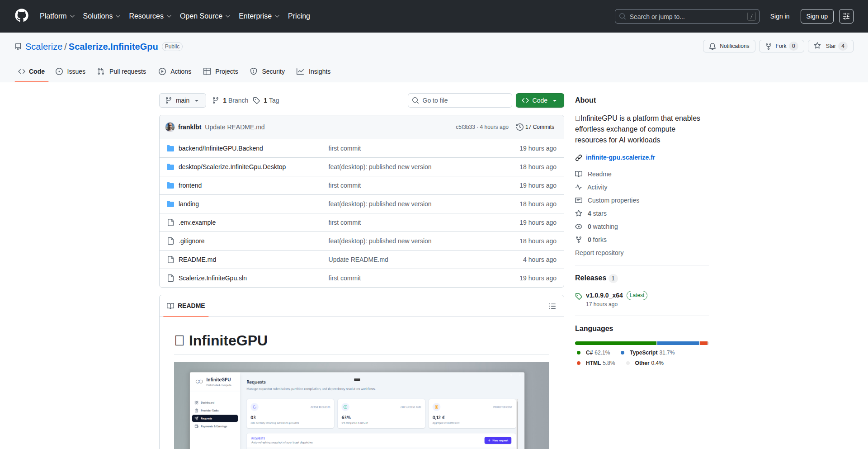Image resolution: width=868 pixels, height=449 pixels.
Task: Switch to the Issues tab
Action: (71, 71)
